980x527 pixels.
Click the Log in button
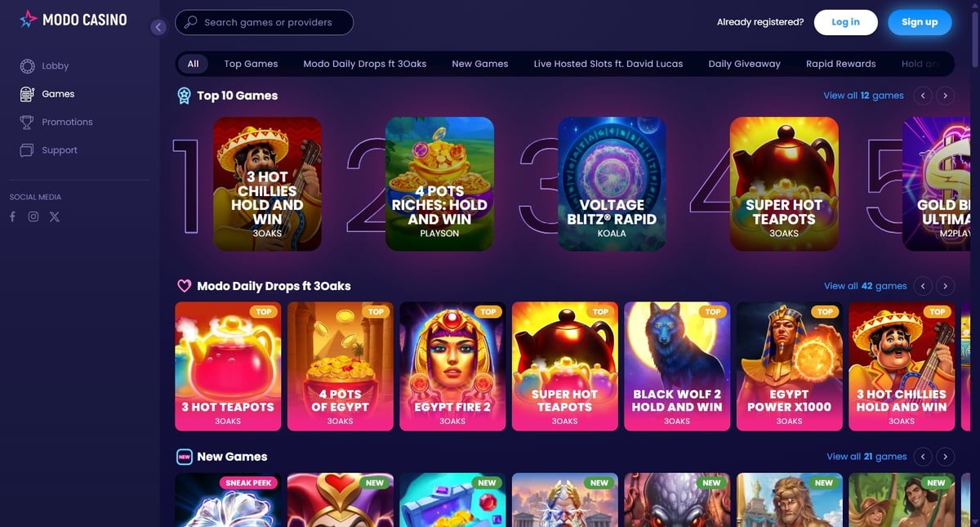tap(845, 22)
